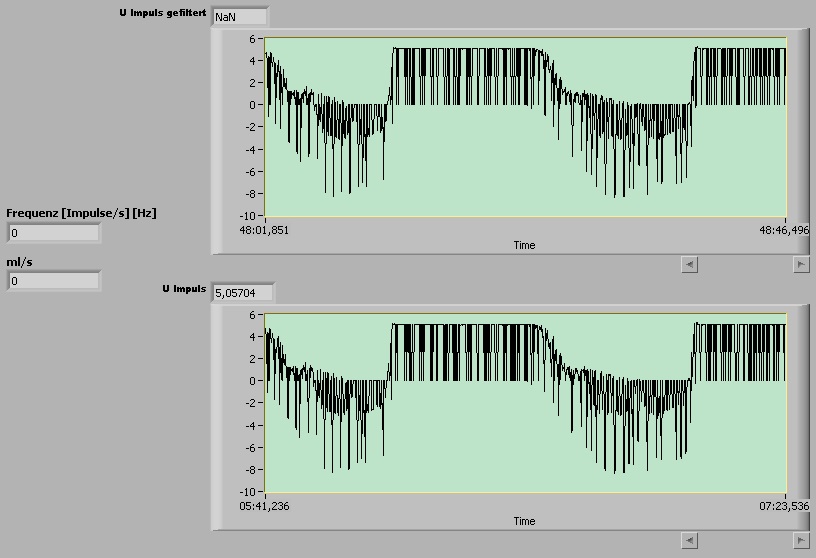Click the U Impuls gefiltert label

point(162,13)
